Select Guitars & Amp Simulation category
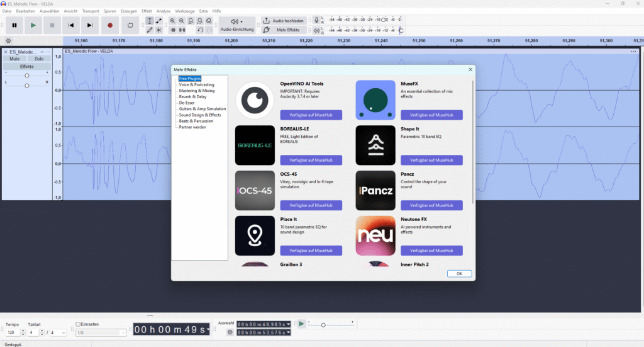The width and height of the screenshot is (644, 347). 203,109
